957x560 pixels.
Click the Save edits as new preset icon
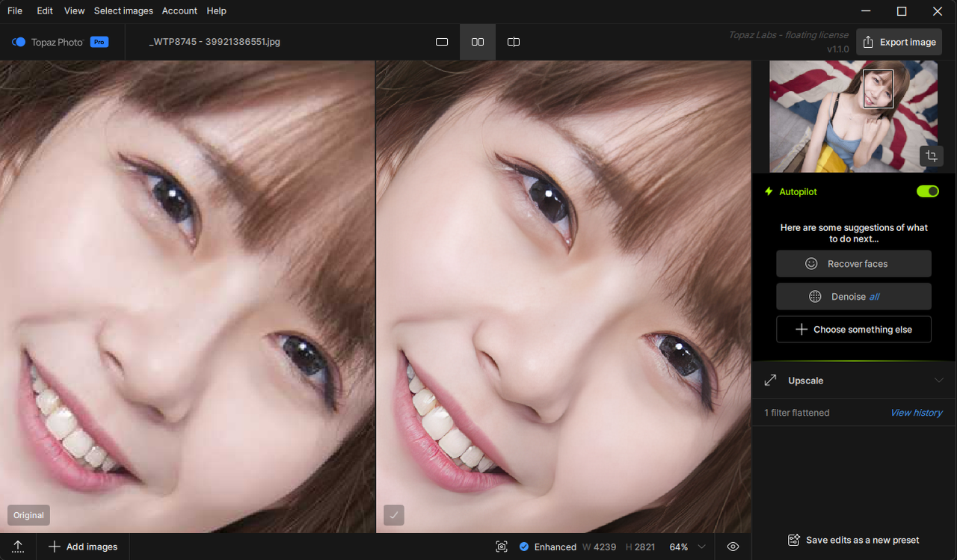coord(793,539)
